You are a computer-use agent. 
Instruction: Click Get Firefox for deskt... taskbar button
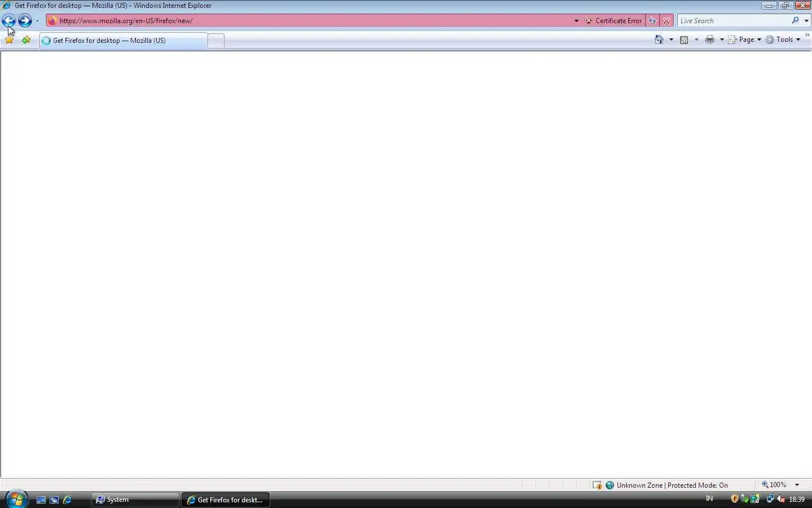[226, 500]
